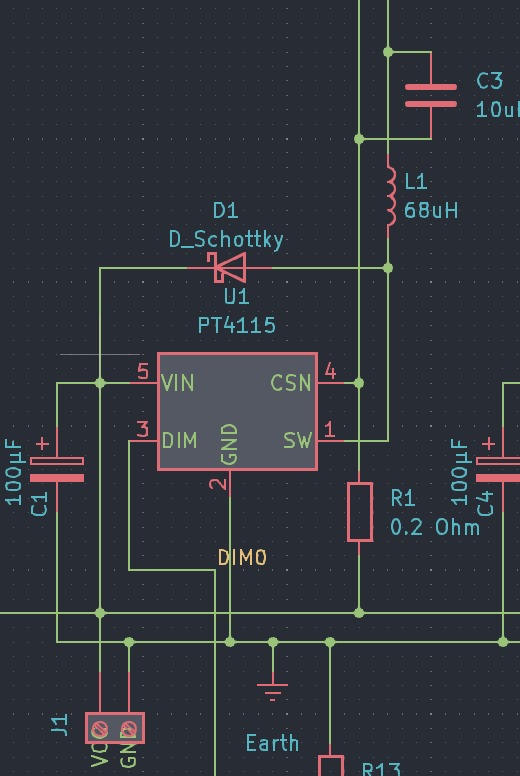Image resolution: width=520 pixels, height=776 pixels.
Task: Select the PT4115 IC body
Action: [x=237, y=411]
